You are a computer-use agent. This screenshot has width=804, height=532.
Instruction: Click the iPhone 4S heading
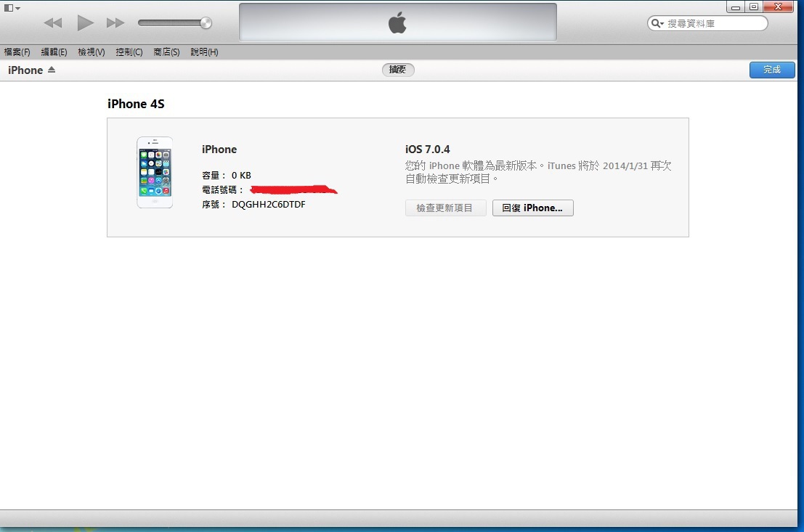pos(136,104)
